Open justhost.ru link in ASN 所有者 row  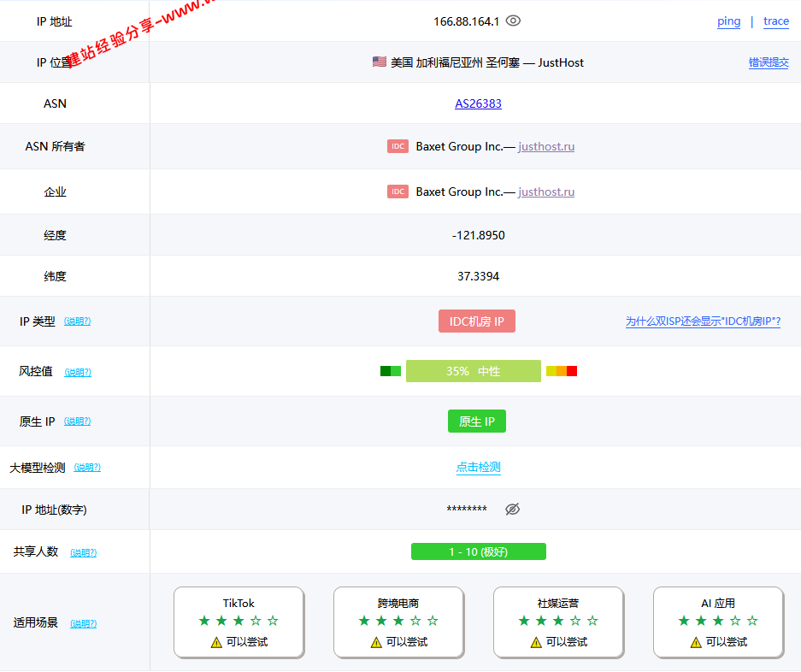[546, 147]
